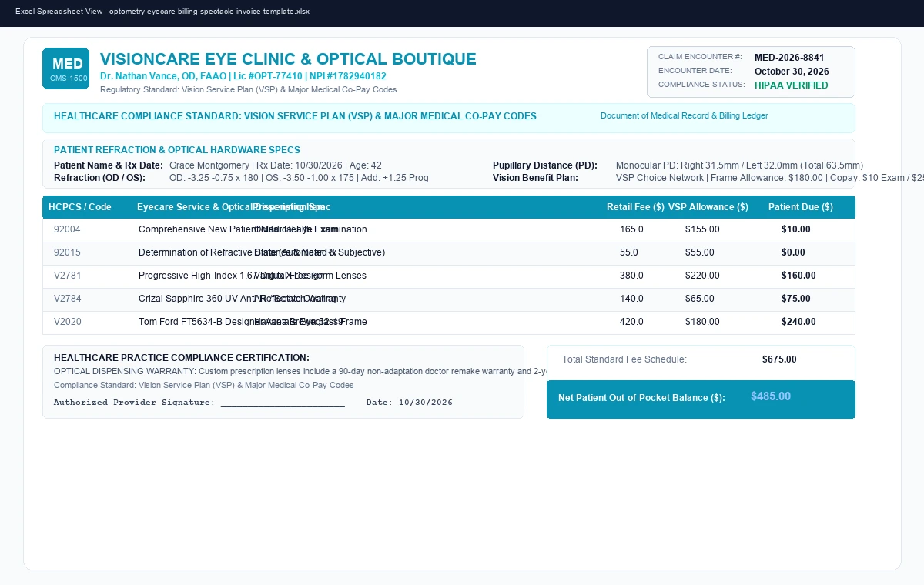The height and width of the screenshot is (585, 924).
Task: Select the clinic title VISIONCARE EYE CLINIC & OPTICAL BOUTIQUE
Action: [288, 59]
